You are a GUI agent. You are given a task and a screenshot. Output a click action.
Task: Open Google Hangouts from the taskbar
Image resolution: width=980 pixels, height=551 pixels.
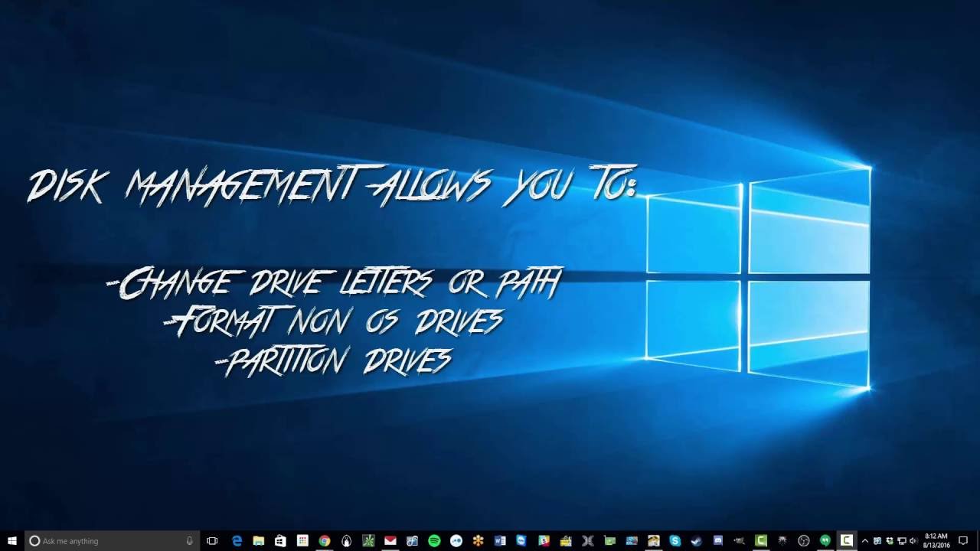click(825, 540)
